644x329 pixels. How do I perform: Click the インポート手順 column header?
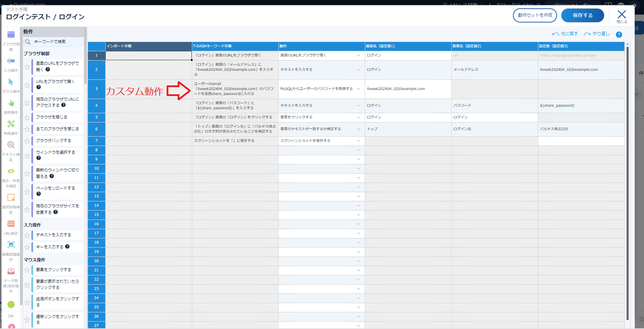[149, 46]
